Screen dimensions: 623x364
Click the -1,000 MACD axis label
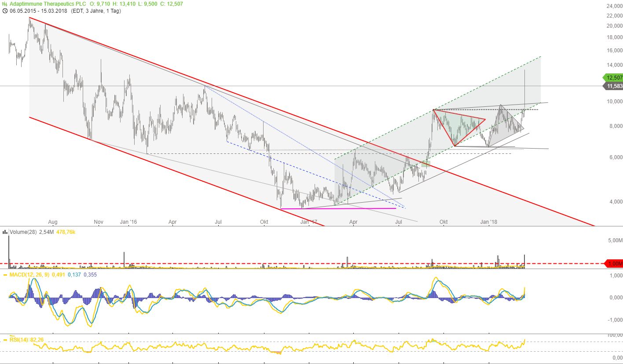(615, 320)
